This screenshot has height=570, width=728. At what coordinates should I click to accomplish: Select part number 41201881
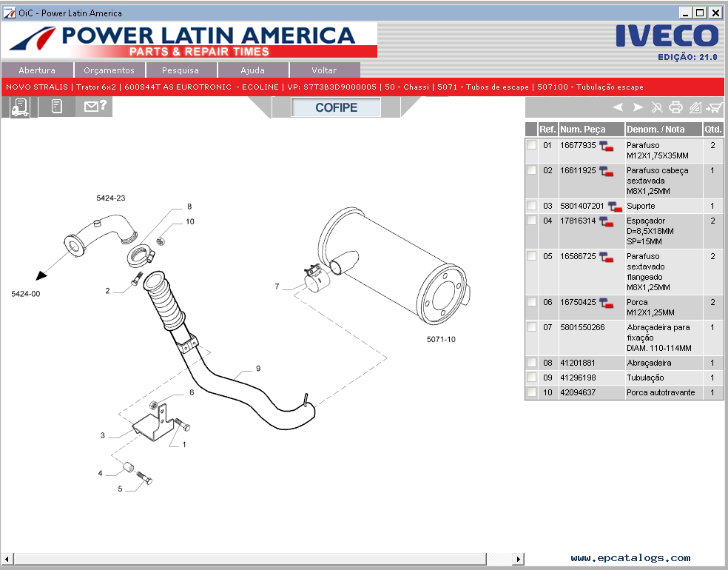coord(578,363)
